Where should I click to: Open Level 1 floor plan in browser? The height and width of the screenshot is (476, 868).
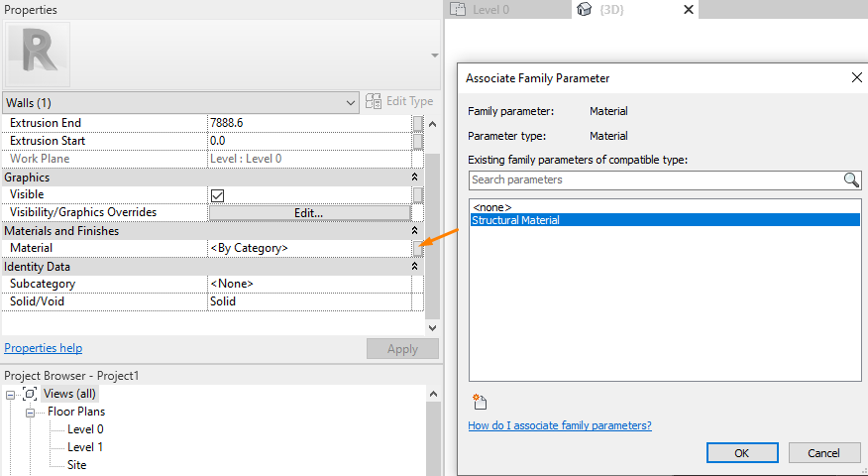(x=85, y=447)
